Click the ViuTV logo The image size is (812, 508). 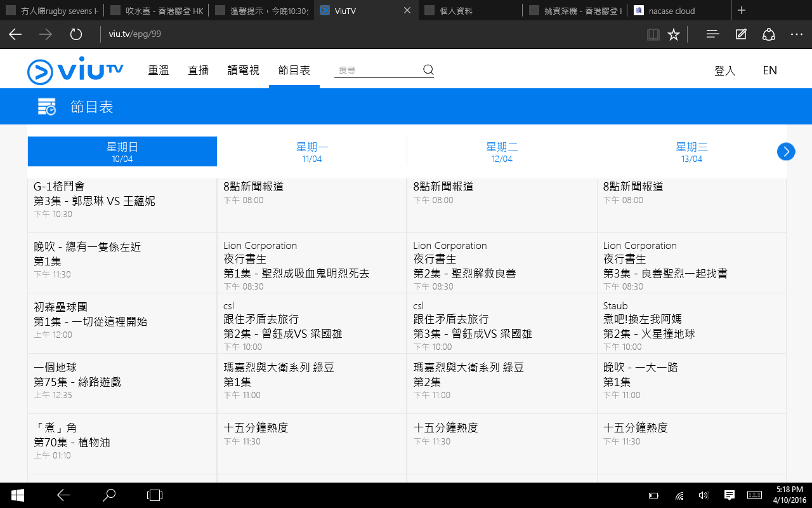pyautogui.click(x=75, y=70)
